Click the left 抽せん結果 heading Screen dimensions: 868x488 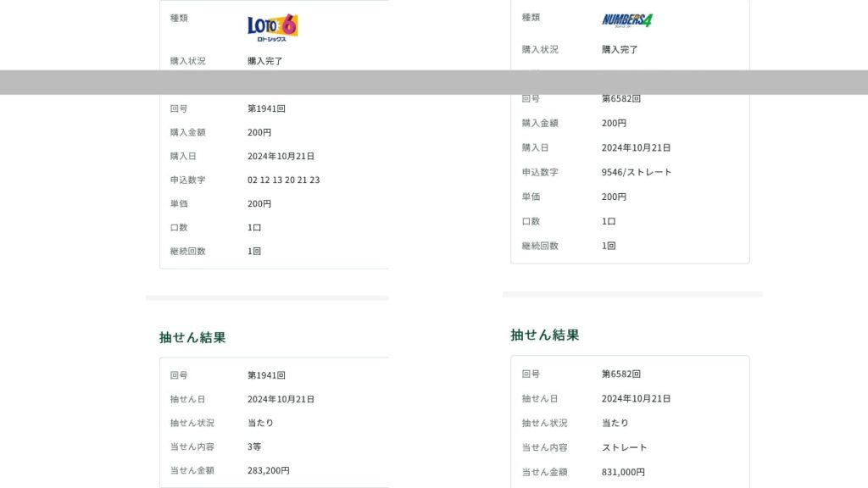pos(192,337)
